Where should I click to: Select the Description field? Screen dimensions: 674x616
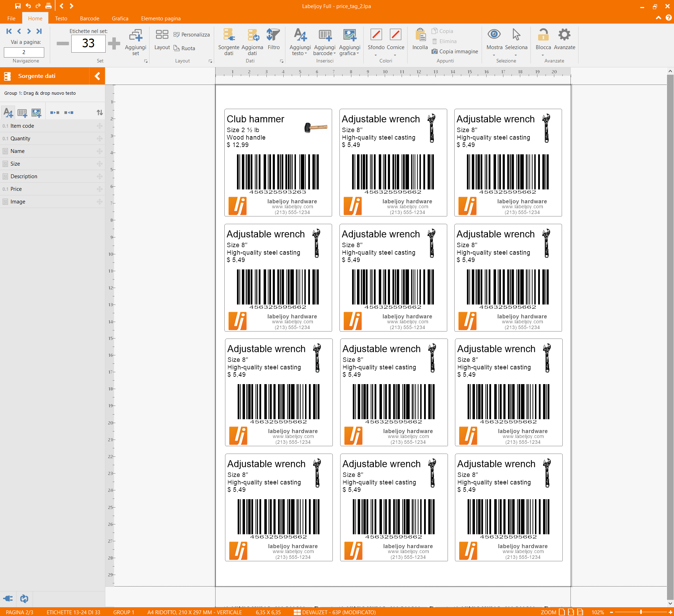pos(52,176)
